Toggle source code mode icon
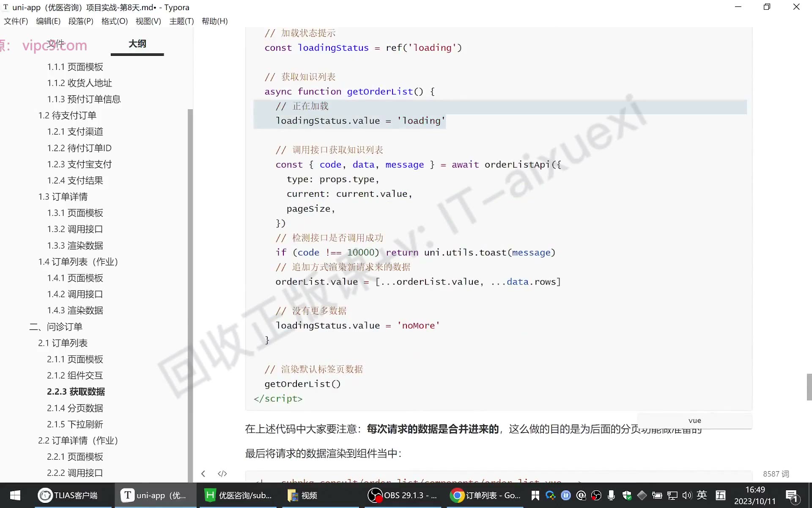 pos(222,474)
